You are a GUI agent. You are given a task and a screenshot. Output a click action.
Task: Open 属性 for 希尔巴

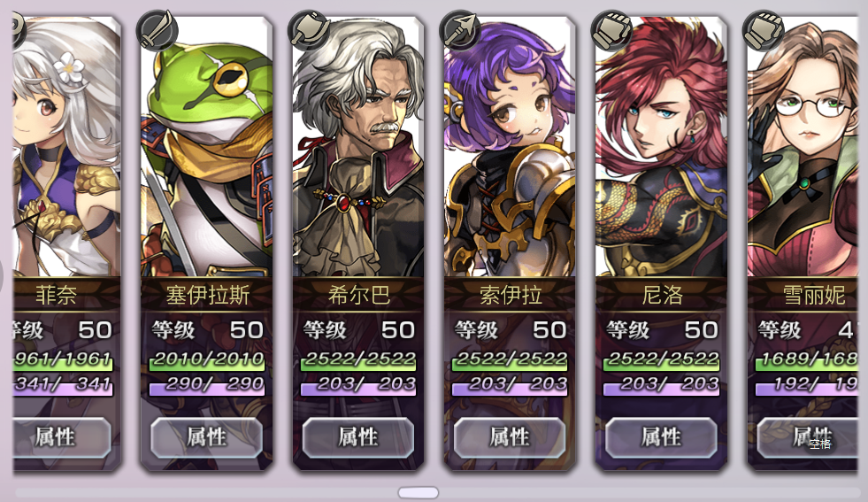tap(358, 437)
